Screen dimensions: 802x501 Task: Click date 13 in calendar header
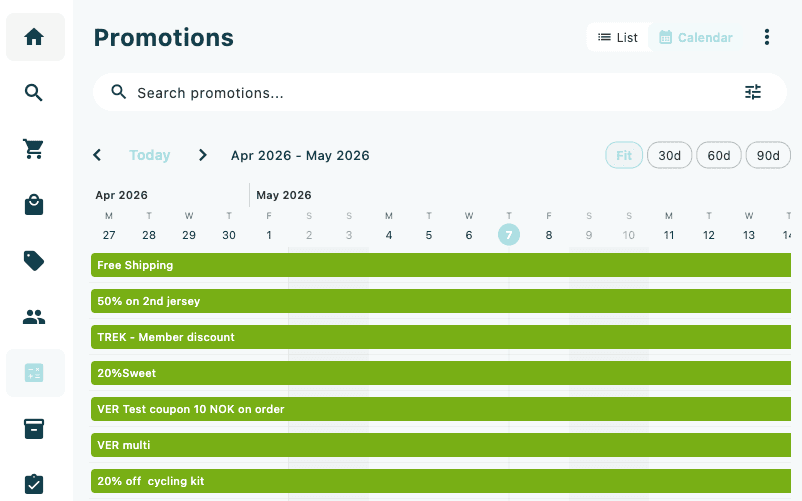pos(749,235)
